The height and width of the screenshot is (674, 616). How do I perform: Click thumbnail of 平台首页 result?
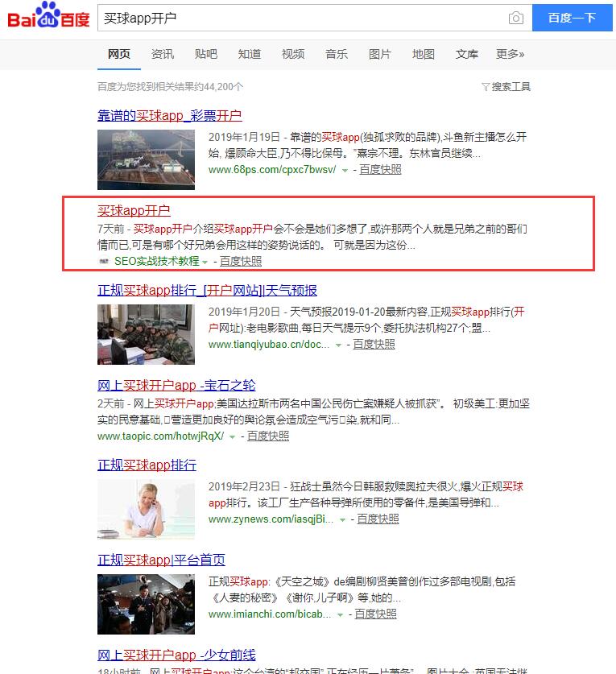click(147, 605)
